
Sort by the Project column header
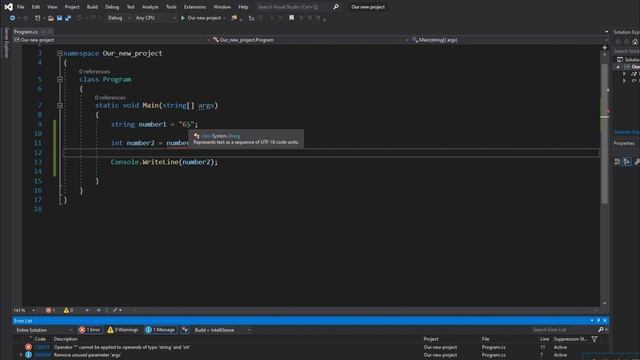pyautogui.click(x=431, y=339)
